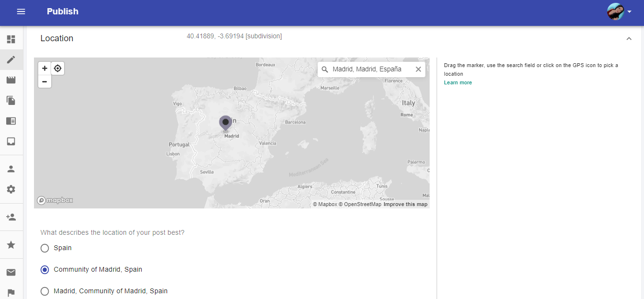Click the GPS locate icon on map
Screen dimensions: 644x299
coord(58,69)
